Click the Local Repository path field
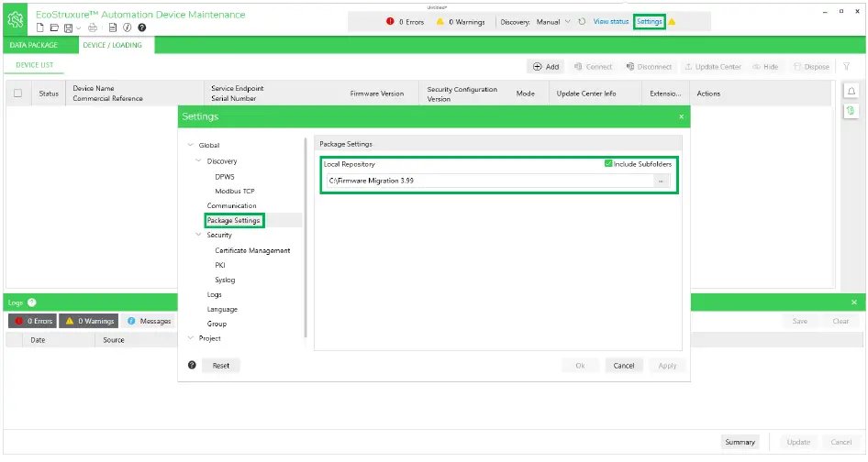Screen dimensions: 868x462 coord(486,181)
